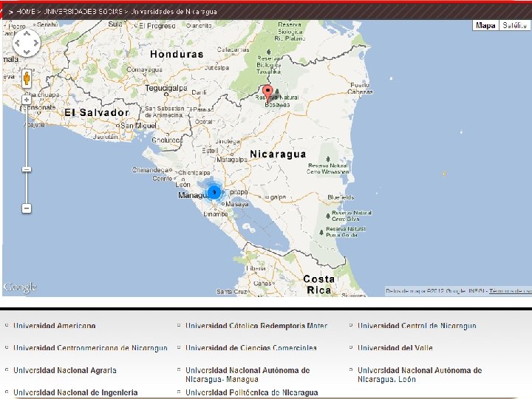The height and width of the screenshot is (399, 532).
Task: Click the San Miguel city label
Action: (x=138, y=126)
